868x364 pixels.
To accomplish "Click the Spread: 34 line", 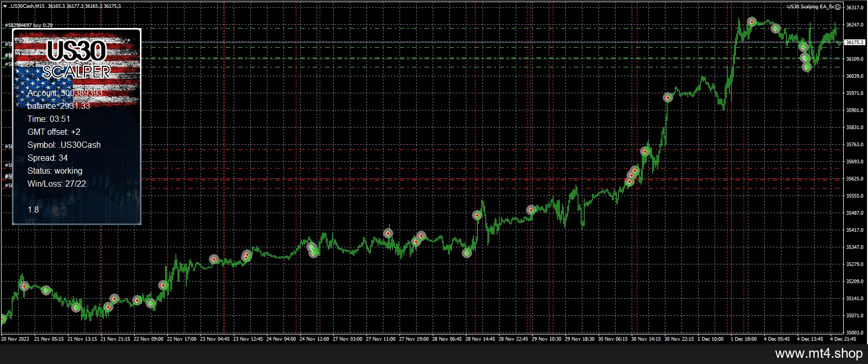I will pyautogui.click(x=48, y=158).
